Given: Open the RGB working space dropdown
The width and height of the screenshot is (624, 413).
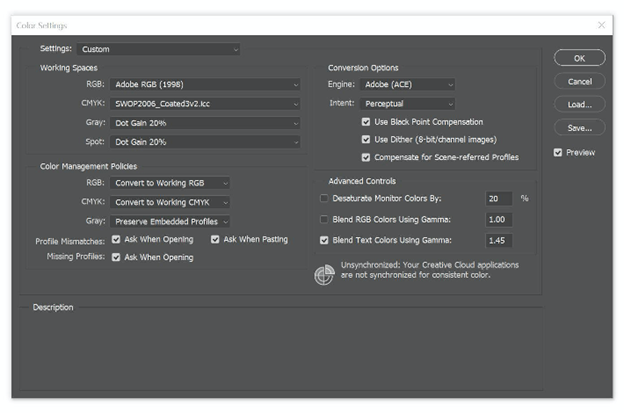Looking at the screenshot, I should (205, 84).
